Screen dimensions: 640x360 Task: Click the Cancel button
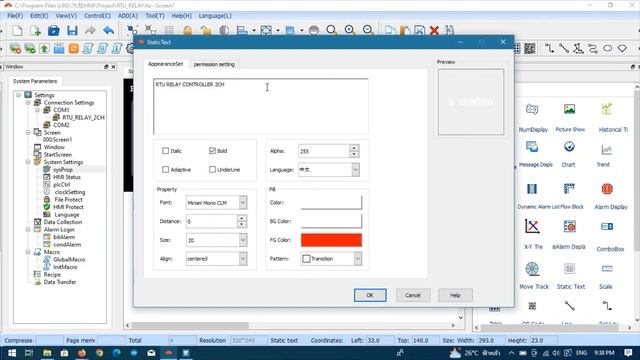(x=413, y=295)
